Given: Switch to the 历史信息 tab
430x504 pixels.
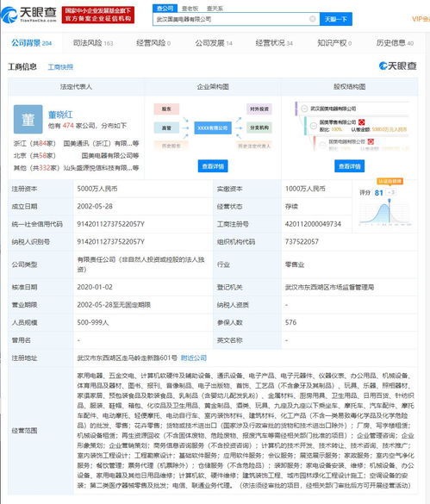Looking at the screenshot, I should pyautogui.click(x=395, y=43).
